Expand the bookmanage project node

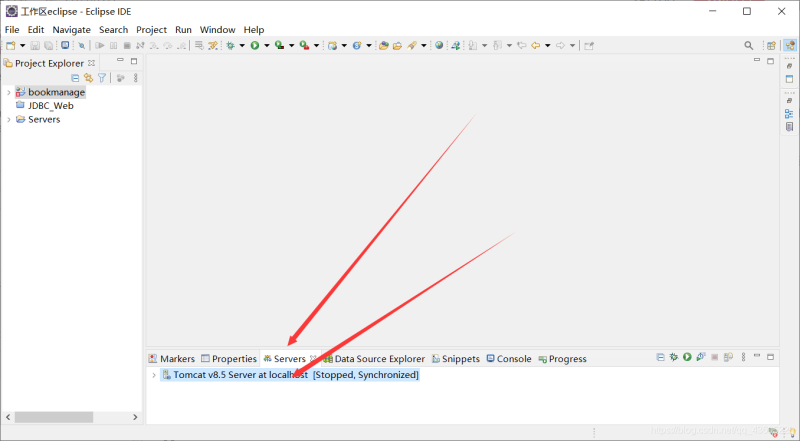8,92
